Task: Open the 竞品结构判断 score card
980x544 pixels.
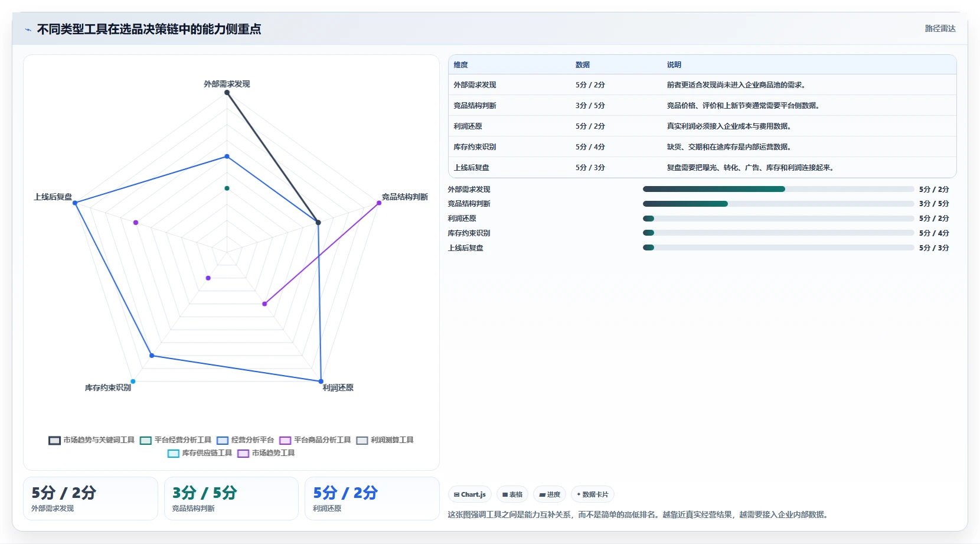Action: tap(231, 499)
